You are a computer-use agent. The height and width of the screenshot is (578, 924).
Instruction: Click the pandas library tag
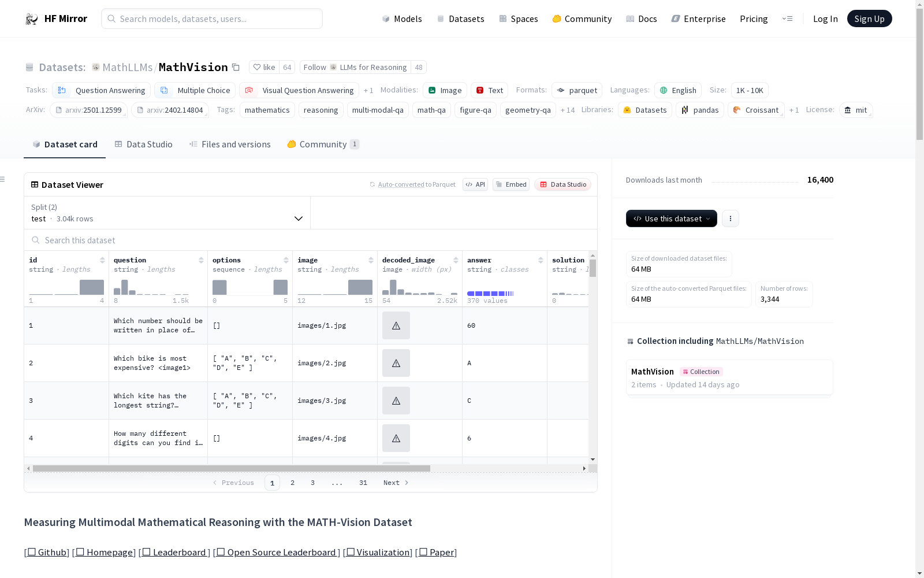(x=700, y=110)
